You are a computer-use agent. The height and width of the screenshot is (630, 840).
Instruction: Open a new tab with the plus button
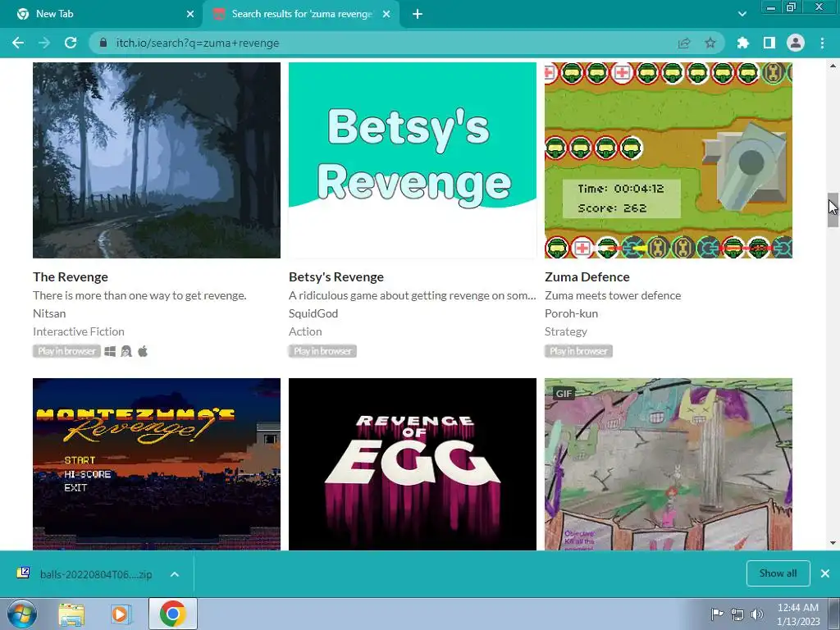click(x=418, y=14)
